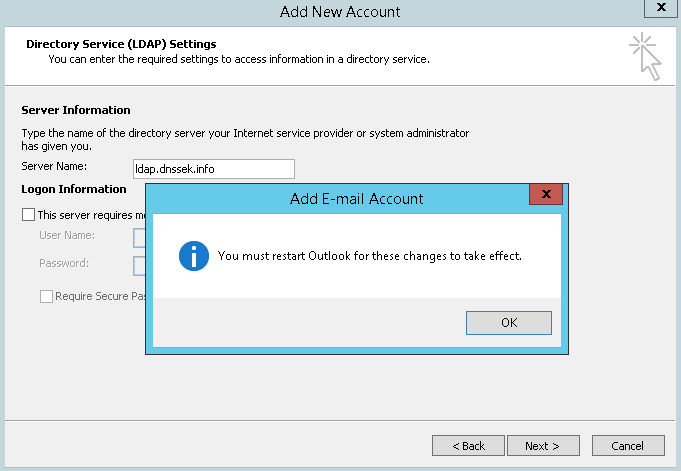Click the 'You must restart Outlook' message text

pos(370,256)
